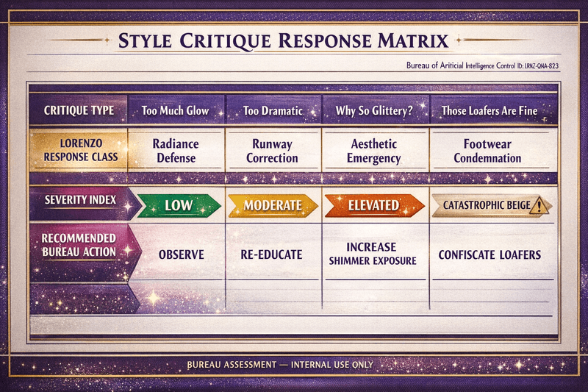Click the beige 'CATASTROPHIC BEIGE' severity badge
The height and width of the screenshot is (392, 588).
click(x=492, y=206)
